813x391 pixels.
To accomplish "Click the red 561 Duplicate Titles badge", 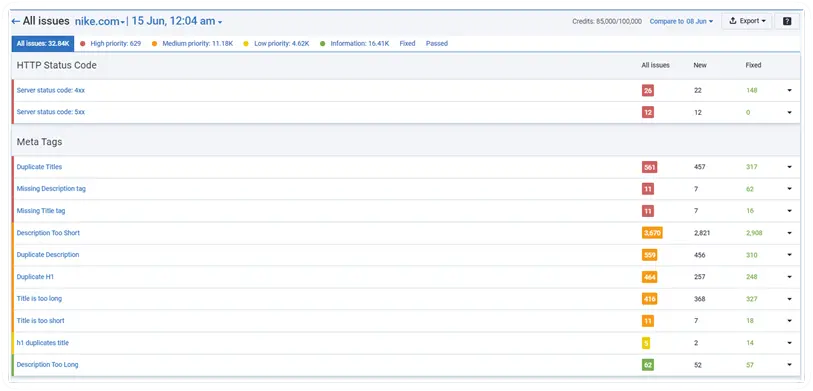I will point(650,167).
